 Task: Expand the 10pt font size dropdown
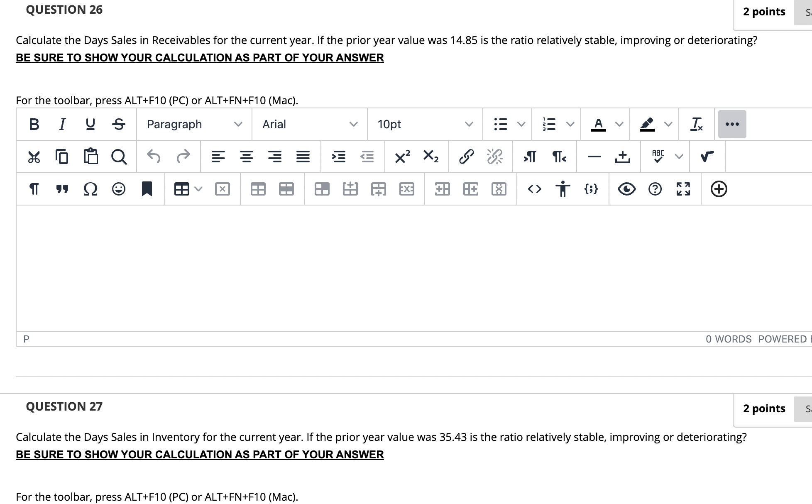coord(424,124)
